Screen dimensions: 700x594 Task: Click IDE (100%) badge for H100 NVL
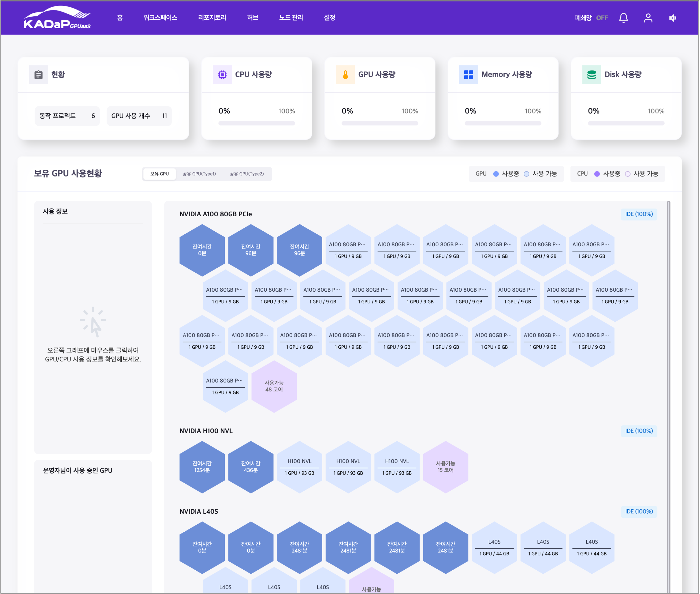(639, 431)
